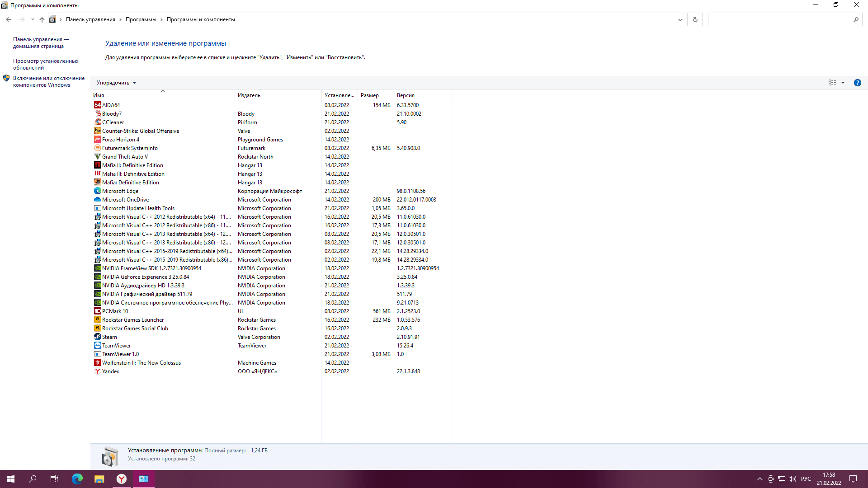The image size is (868, 488).
Task: Click Mafia III: Definitive Edition icon
Action: [x=97, y=174]
